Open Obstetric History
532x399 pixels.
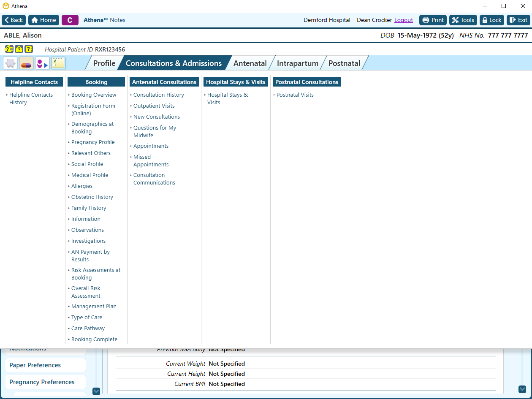pyautogui.click(x=92, y=197)
